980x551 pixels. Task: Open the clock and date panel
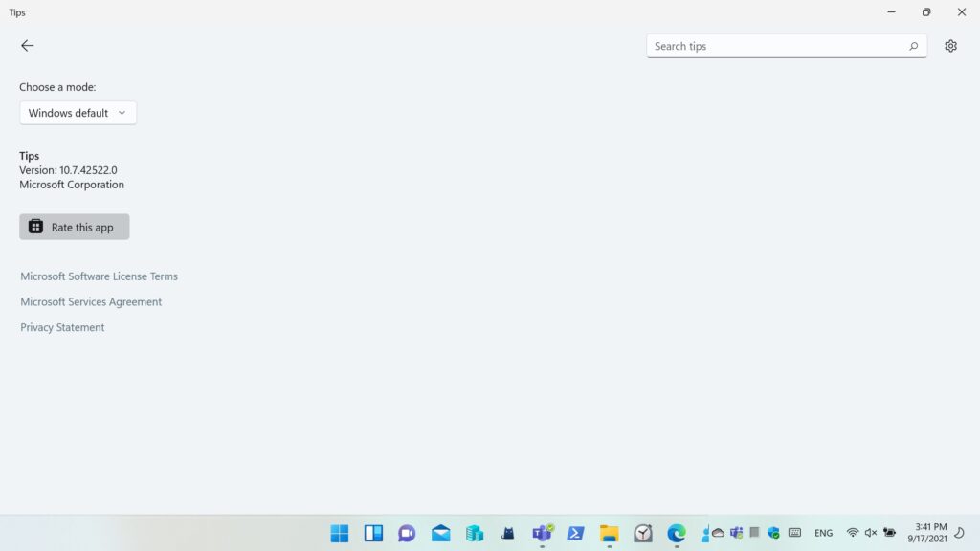pyautogui.click(x=930, y=533)
